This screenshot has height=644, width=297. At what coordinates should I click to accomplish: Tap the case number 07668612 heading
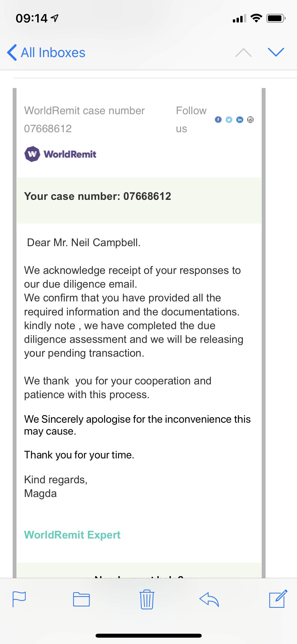97,196
